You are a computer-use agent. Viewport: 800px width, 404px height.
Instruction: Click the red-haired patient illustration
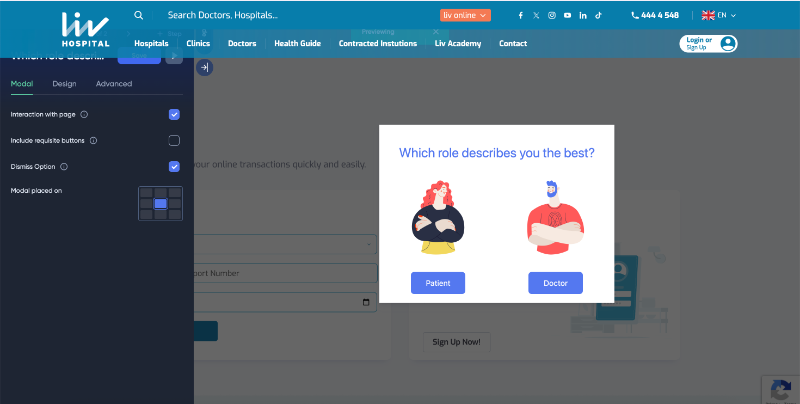tap(438, 217)
